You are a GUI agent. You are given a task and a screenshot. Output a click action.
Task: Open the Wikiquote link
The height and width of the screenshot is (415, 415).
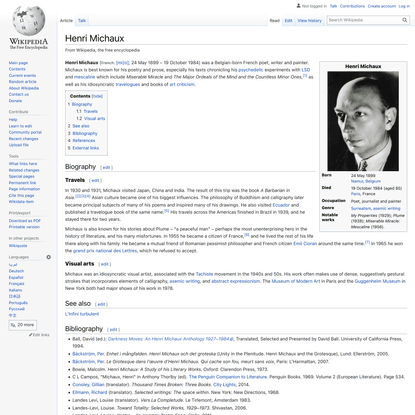[18, 246]
